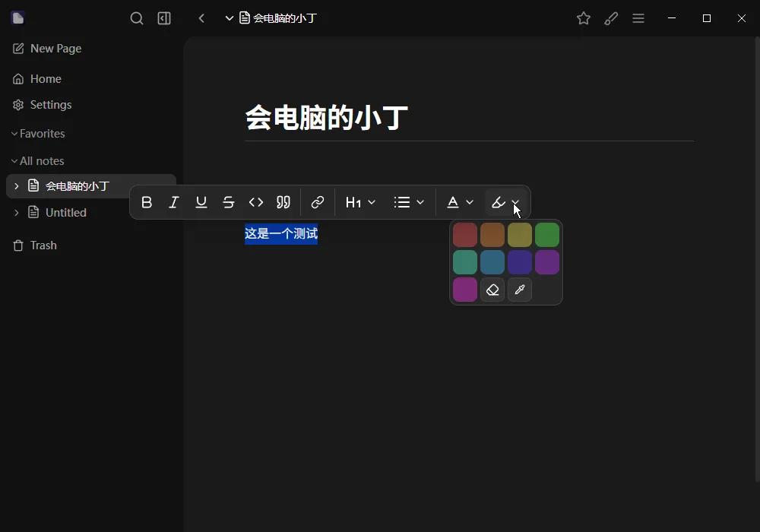
Task: Toggle bold formatting in toolbar
Action: 147,202
